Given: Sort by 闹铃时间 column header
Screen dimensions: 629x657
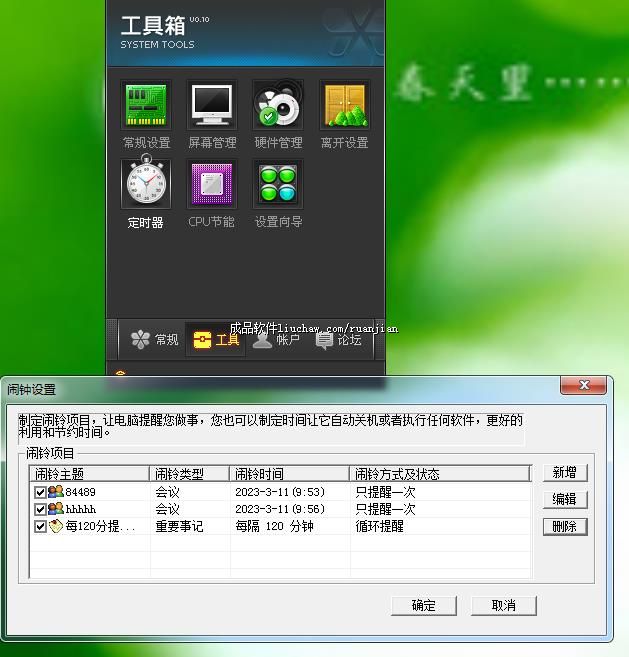Looking at the screenshot, I should tap(290, 474).
